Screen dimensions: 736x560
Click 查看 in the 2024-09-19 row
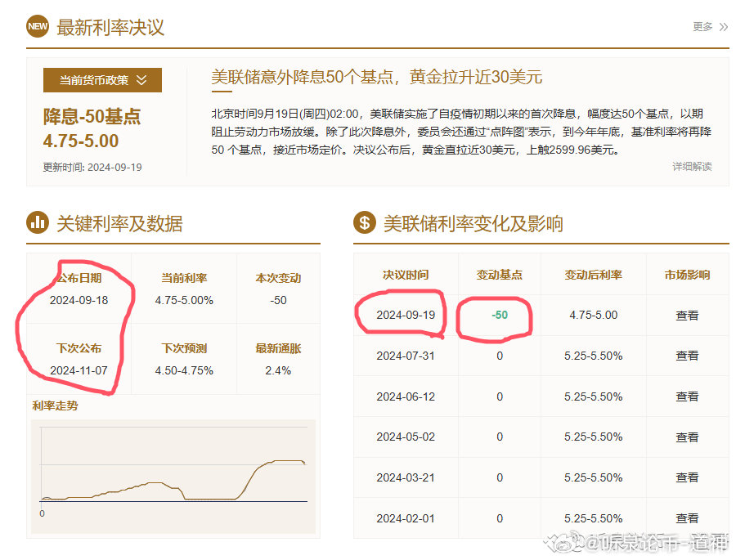[x=687, y=316]
